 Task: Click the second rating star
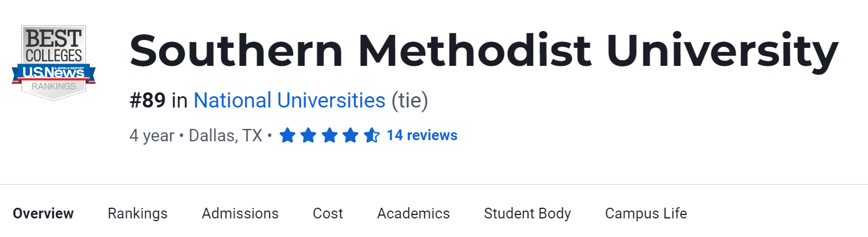point(308,136)
